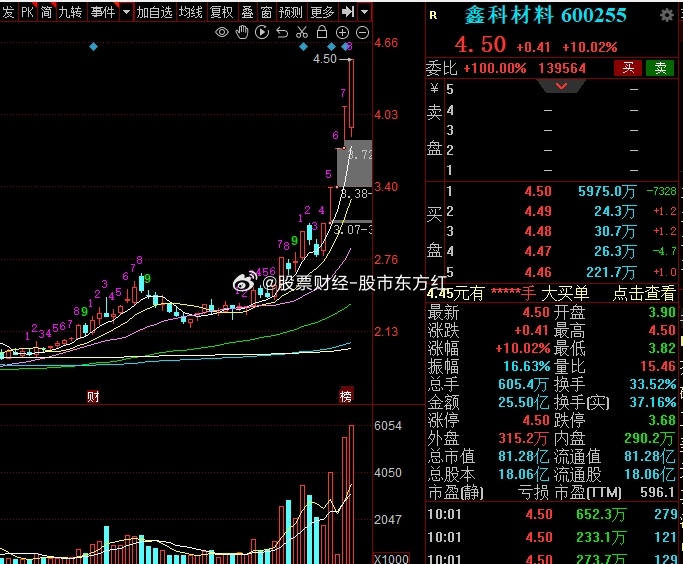Click the red 买 buy button
683x564 pixels.
click(628, 68)
